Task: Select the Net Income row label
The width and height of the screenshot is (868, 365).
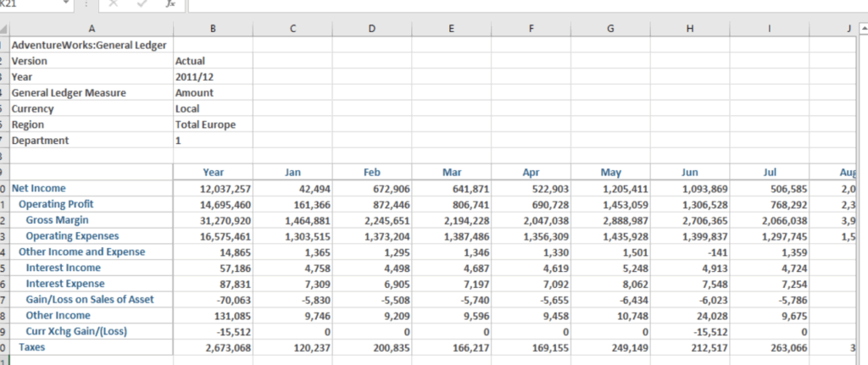Action: (x=38, y=188)
